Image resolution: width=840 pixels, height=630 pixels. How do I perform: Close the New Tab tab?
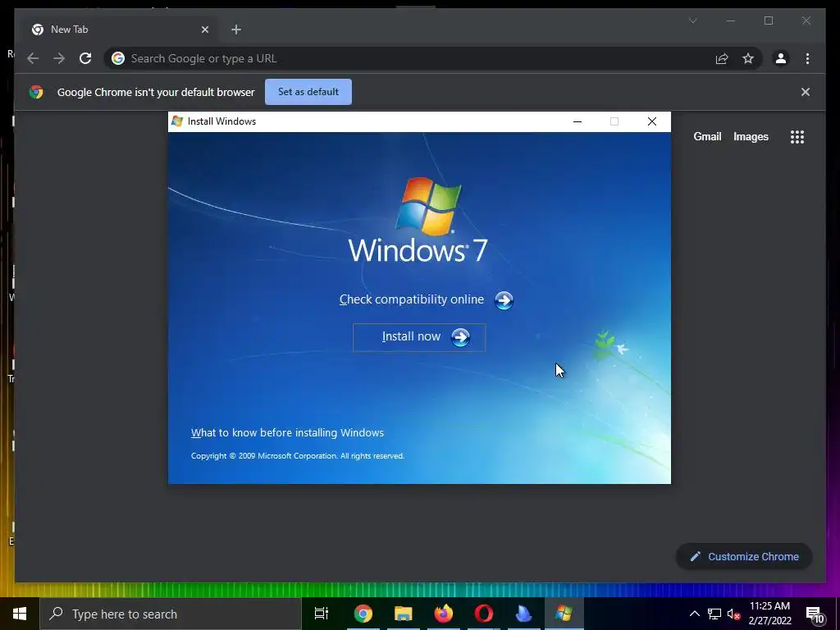point(204,30)
